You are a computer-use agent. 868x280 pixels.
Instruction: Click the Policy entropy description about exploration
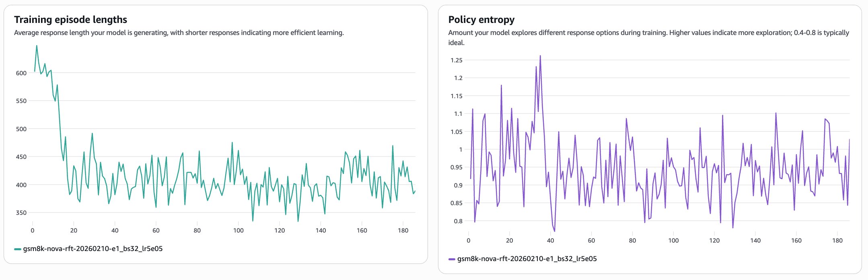(648, 33)
